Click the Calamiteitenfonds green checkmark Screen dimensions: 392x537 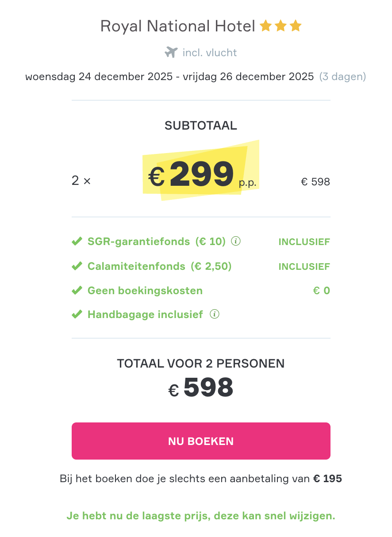pos(77,266)
